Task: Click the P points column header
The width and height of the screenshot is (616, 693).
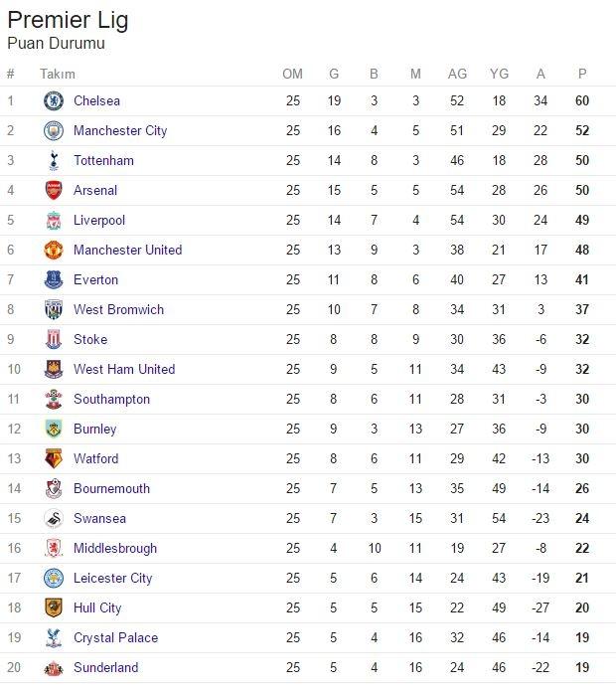Action: tap(582, 74)
